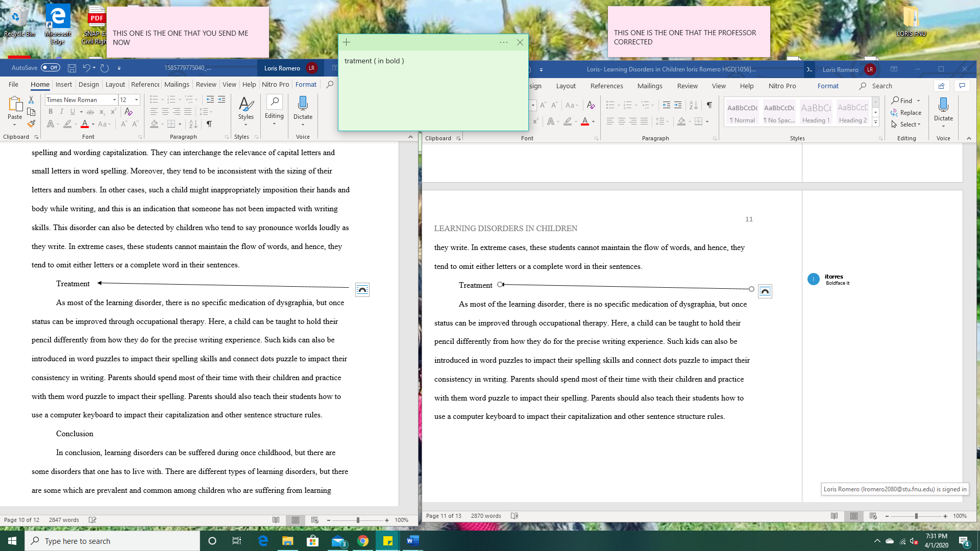Toggle Italic in left Word window
Viewport: 980px width, 551px height.
[62, 112]
